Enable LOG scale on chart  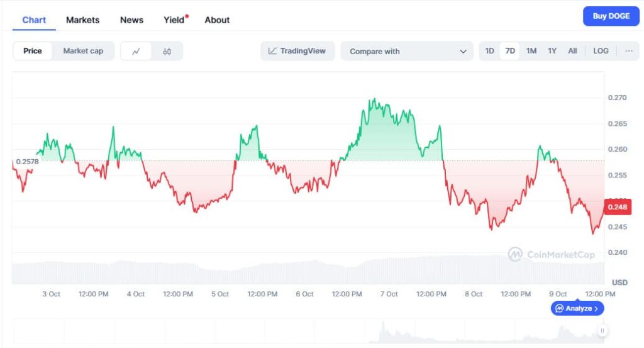coord(601,51)
